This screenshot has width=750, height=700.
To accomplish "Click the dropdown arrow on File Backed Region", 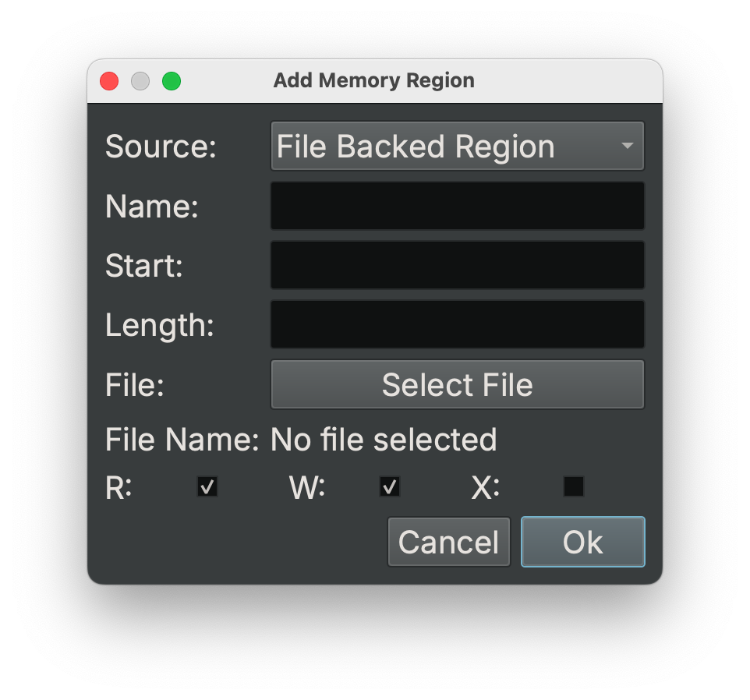I will [628, 146].
